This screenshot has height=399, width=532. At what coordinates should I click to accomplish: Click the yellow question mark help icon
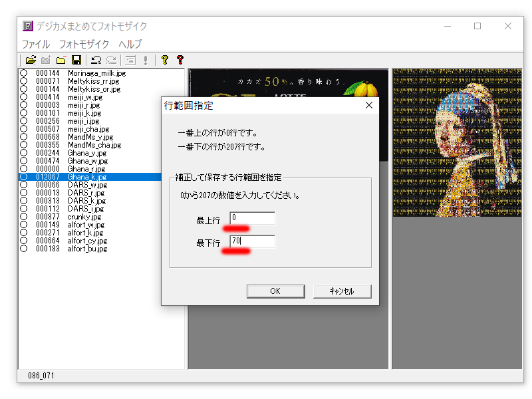point(165,60)
